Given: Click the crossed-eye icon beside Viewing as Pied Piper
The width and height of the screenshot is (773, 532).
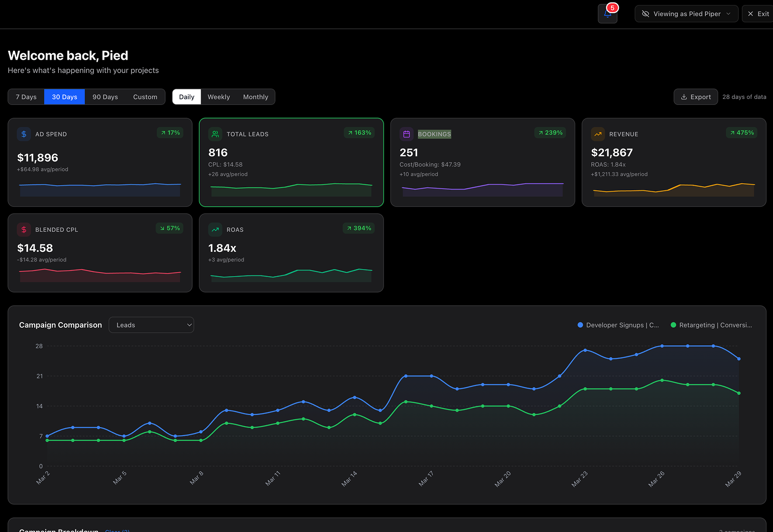Looking at the screenshot, I should [646, 14].
